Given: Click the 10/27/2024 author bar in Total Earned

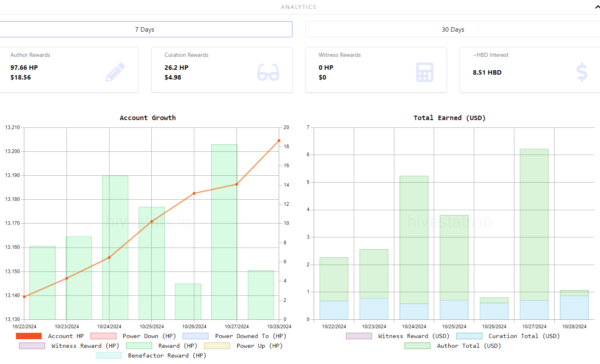Looking at the screenshot, I should [534, 224].
